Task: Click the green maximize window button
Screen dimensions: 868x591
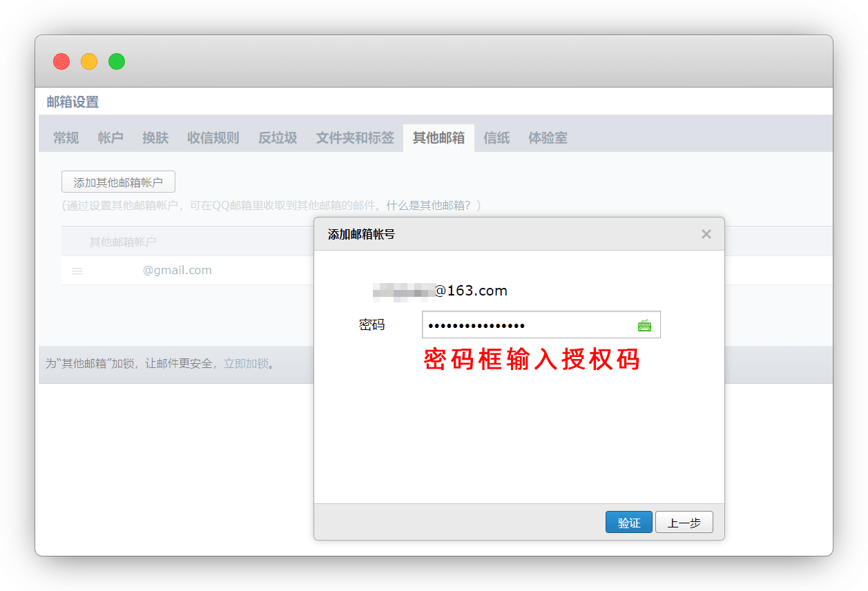Action: [117, 61]
